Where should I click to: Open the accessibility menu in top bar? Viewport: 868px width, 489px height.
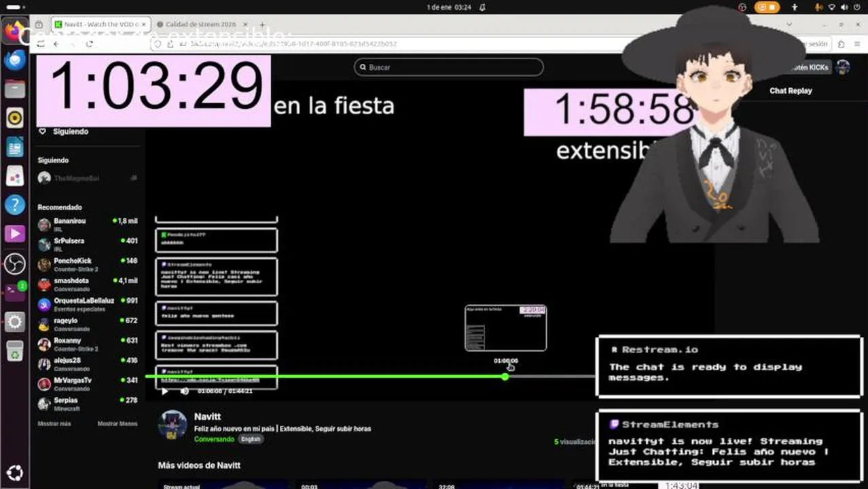[x=795, y=7]
